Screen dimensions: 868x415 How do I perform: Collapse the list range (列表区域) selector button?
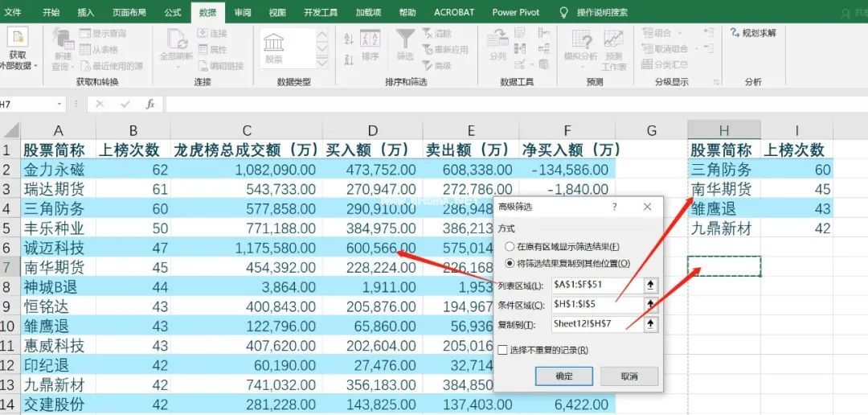coord(651,286)
